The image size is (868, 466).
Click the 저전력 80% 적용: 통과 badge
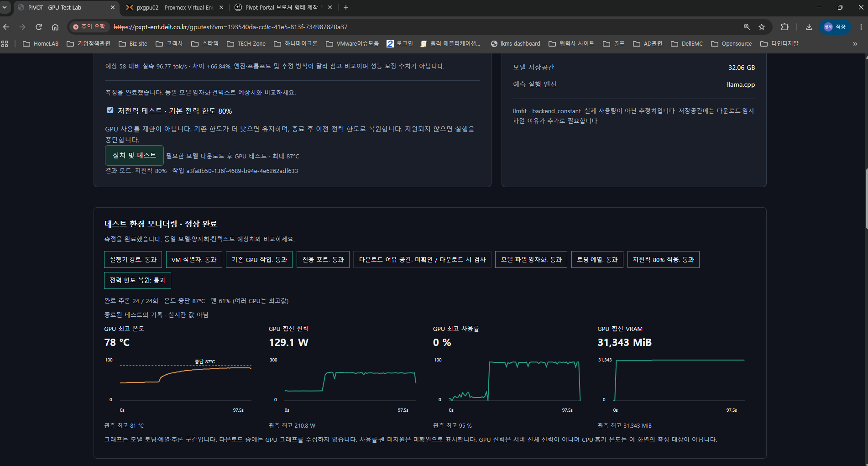663,260
